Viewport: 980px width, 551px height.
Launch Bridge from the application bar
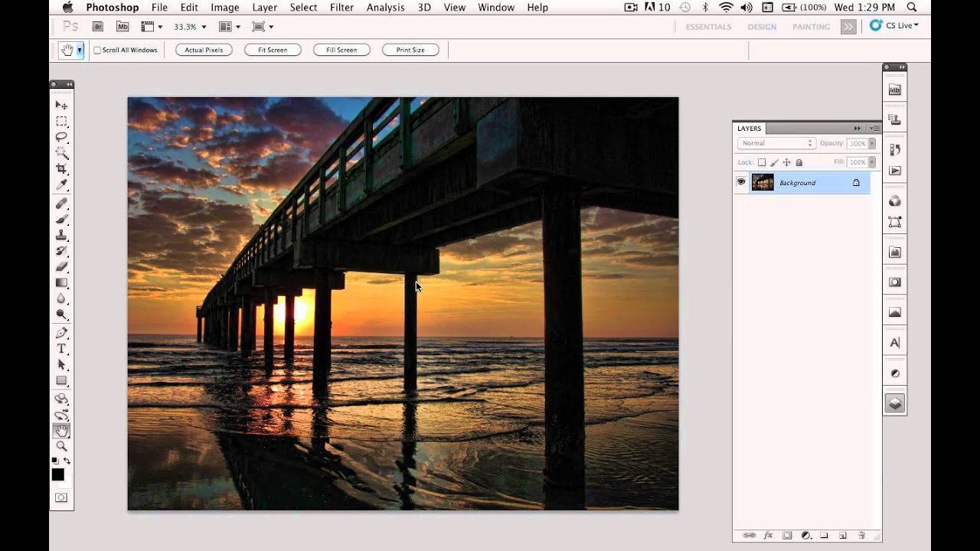point(98,27)
